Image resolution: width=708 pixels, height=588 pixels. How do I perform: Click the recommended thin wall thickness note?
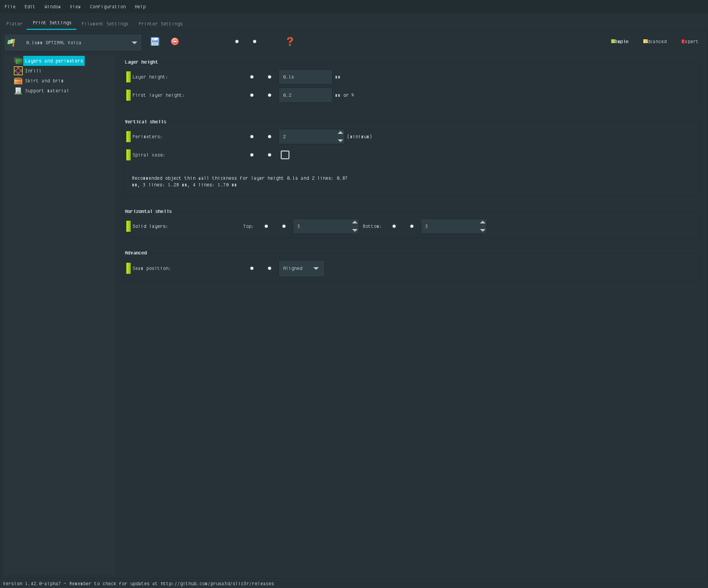[x=240, y=181]
